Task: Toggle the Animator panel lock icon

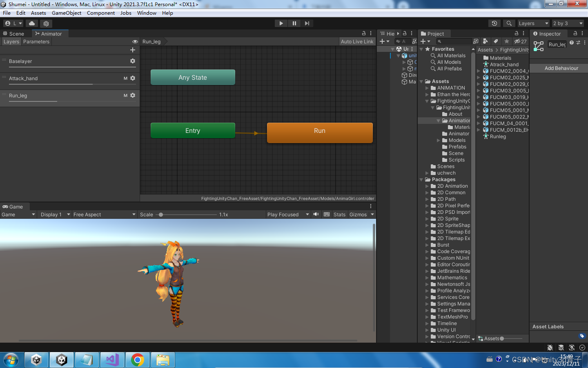Action: pyautogui.click(x=364, y=34)
